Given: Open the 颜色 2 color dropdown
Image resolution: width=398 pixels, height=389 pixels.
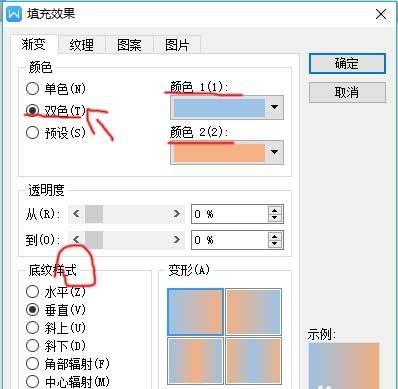Looking at the screenshot, I should [274, 152].
